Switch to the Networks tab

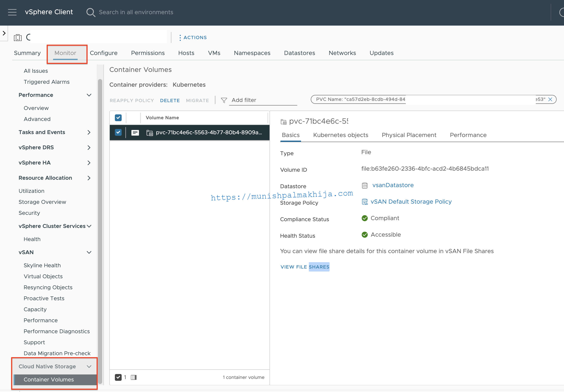pyautogui.click(x=342, y=53)
